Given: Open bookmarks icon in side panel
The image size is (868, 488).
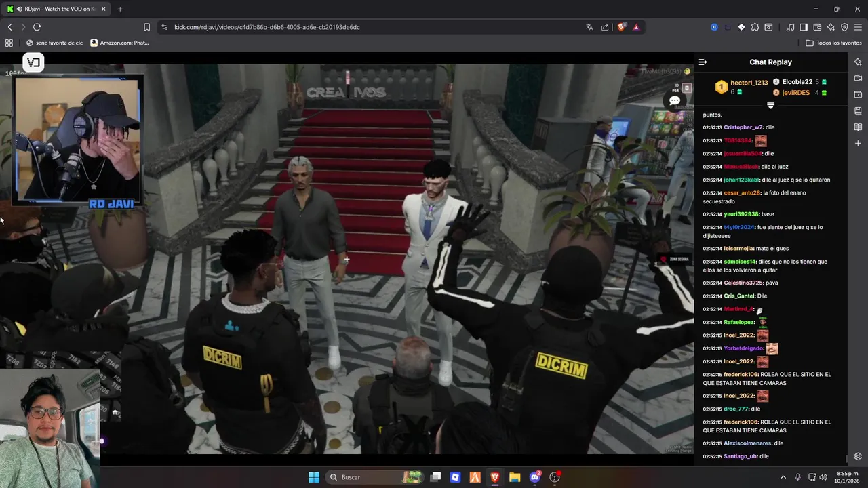Looking at the screenshot, I should [858, 110].
